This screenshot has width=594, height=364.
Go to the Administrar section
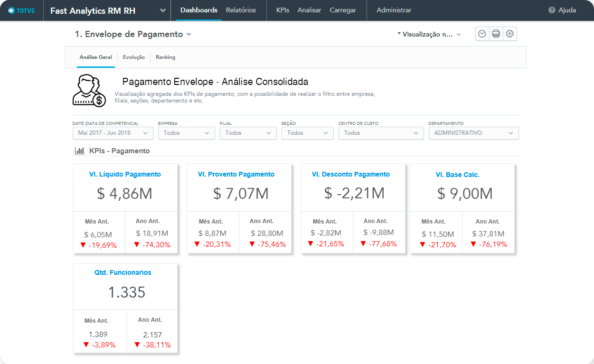(x=394, y=10)
